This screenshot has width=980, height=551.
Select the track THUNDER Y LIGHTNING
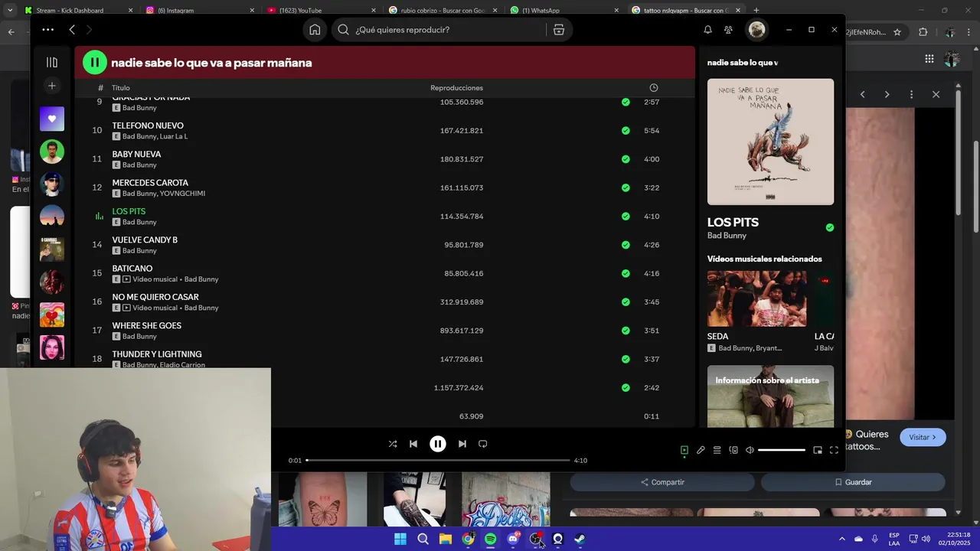click(157, 354)
